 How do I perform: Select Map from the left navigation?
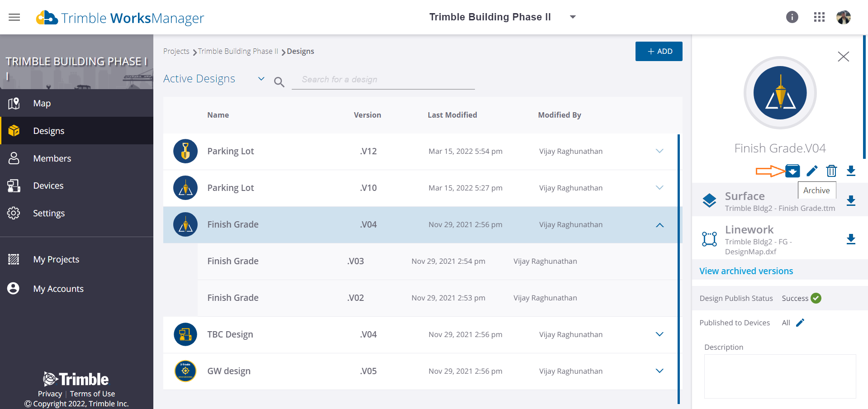click(x=42, y=103)
